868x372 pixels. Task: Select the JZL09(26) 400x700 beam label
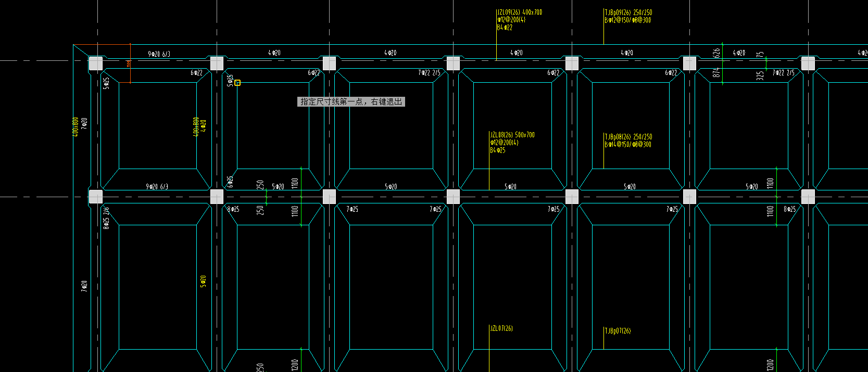pos(520,12)
